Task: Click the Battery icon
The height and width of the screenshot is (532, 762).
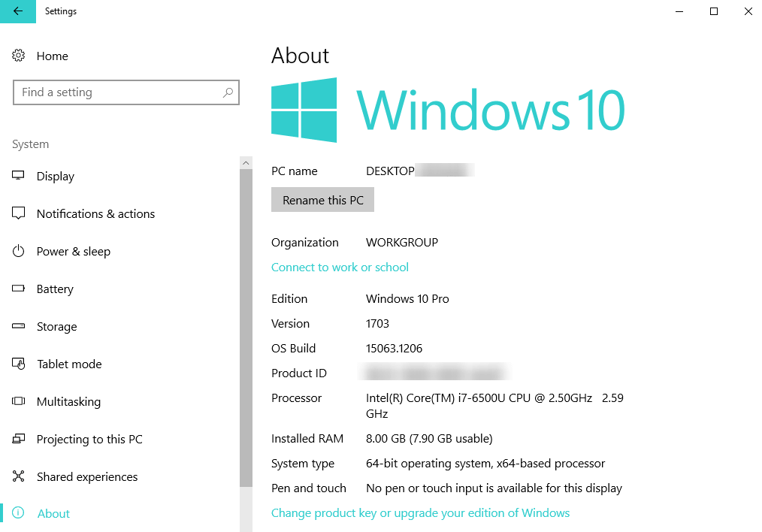Action: coord(18,289)
